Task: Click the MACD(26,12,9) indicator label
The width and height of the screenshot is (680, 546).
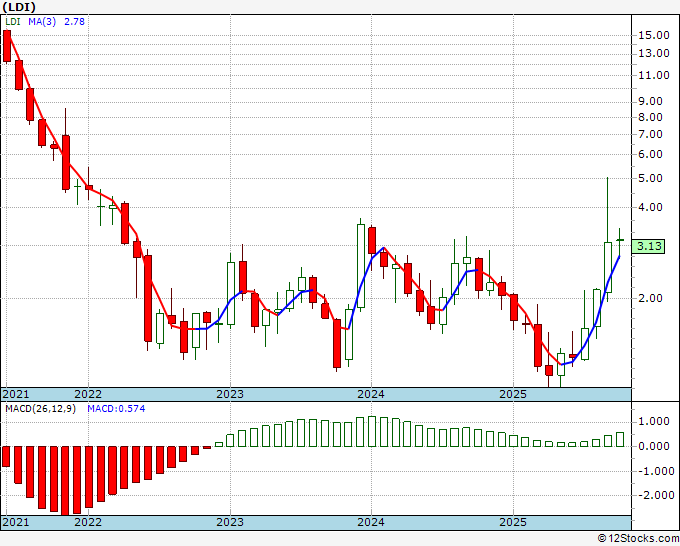Action: (x=40, y=409)
